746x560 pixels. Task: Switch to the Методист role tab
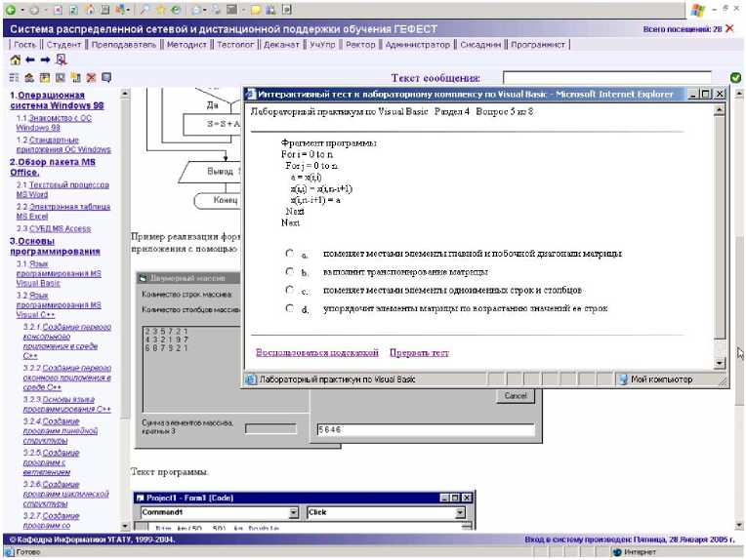[186, 45]
